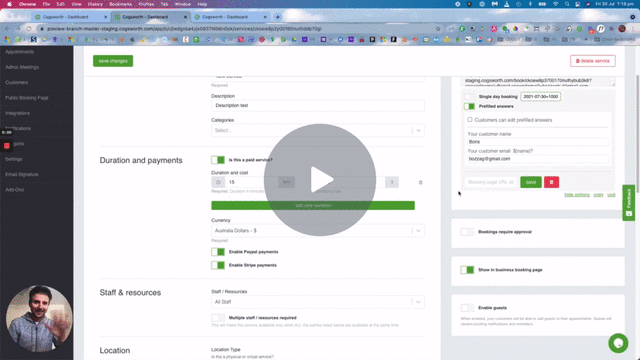Open Add-Ons in the sidebar
This screenshot has height=360, width=640.
click(15, 190)
